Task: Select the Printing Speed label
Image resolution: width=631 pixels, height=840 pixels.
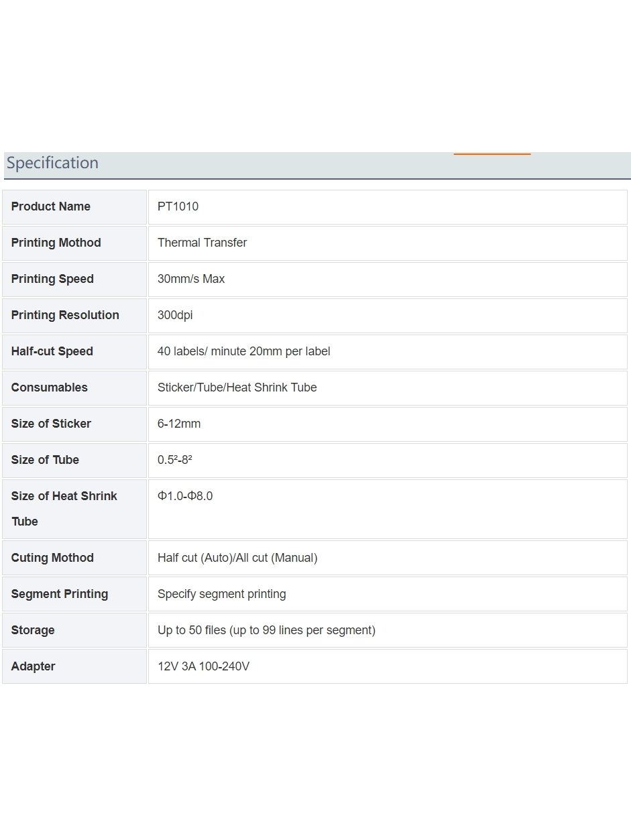Action: pos(52,279)
